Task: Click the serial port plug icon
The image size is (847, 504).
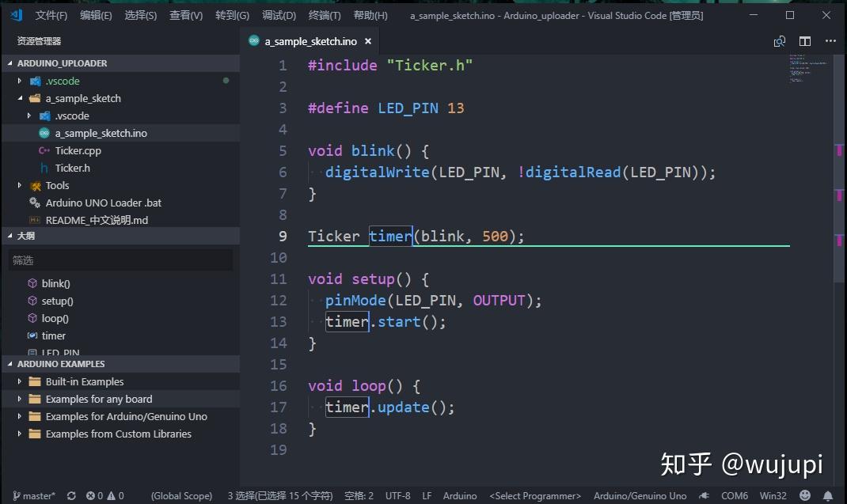Action: pos(704,495)
